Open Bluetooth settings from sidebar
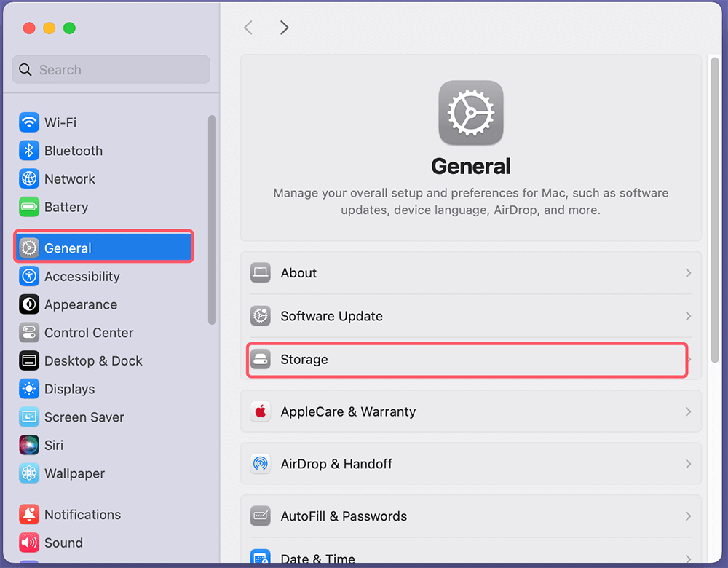Screen dimensions: 728x568 (28, 151)
